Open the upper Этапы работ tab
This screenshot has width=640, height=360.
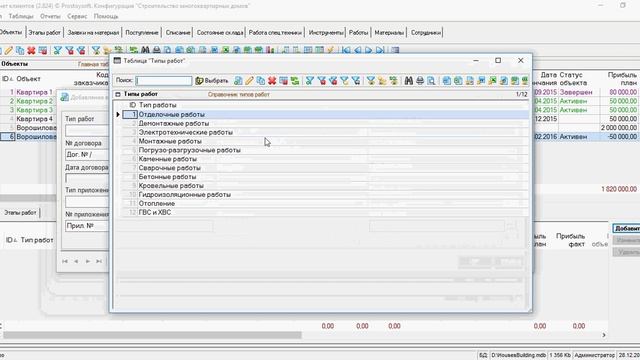point(44,32)
